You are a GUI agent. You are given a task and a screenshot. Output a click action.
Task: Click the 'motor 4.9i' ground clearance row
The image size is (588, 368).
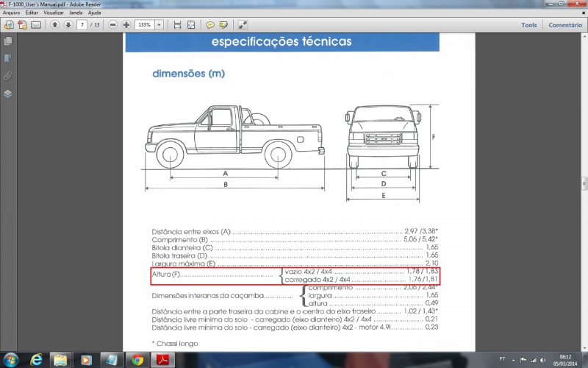coord(295,328)
